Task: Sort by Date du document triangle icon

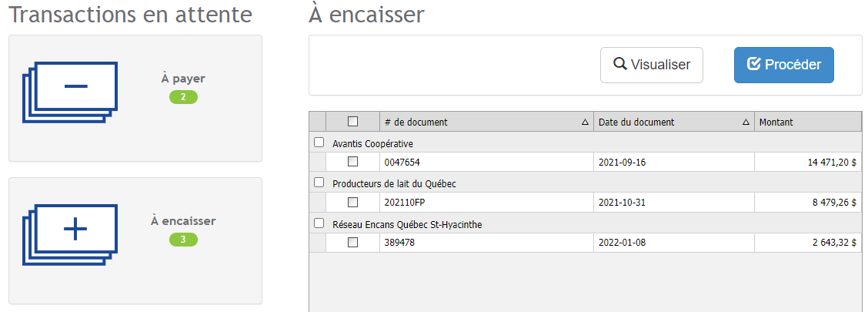Action: tap(746, 122)
